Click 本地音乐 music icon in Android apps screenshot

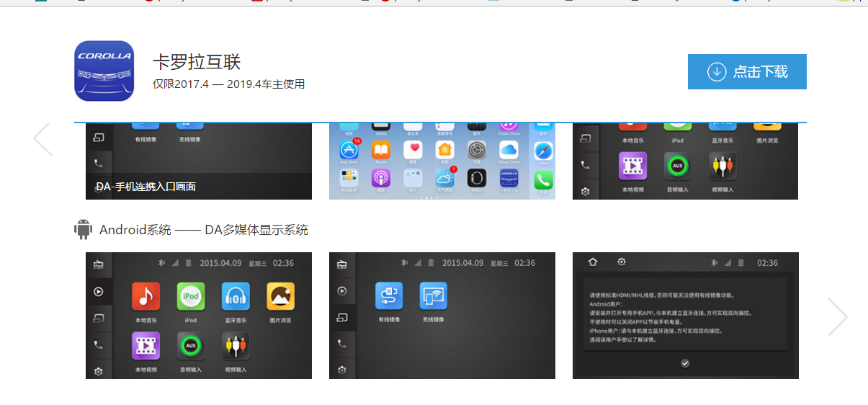pos(146,296)
